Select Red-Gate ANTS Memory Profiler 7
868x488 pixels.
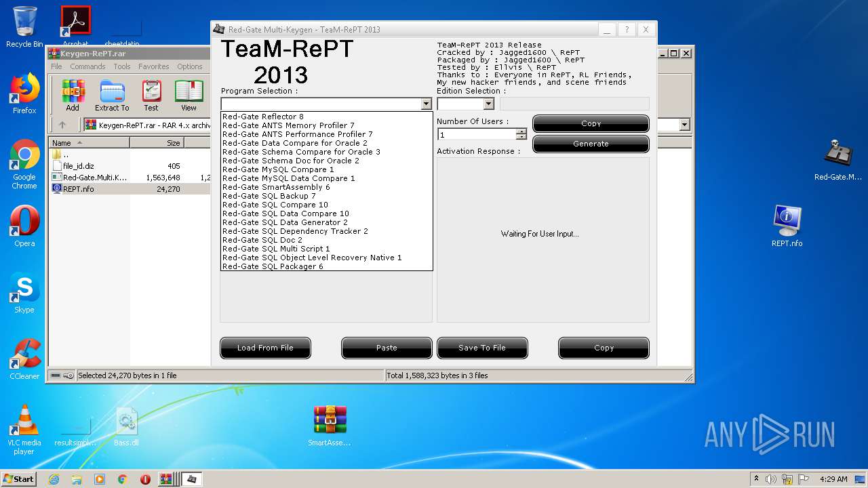point(327,125)
